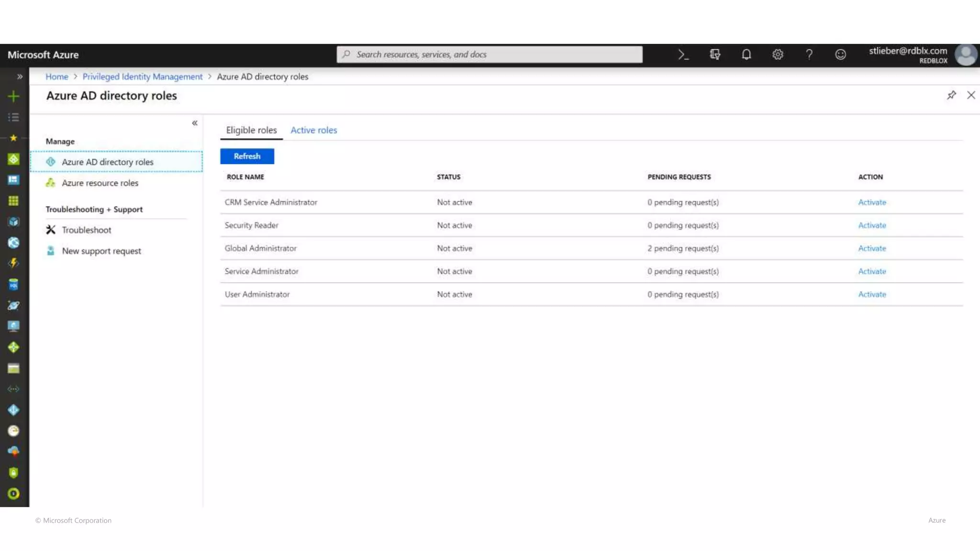
Task: Click the all services list icon
Action: tap(13, 117)
